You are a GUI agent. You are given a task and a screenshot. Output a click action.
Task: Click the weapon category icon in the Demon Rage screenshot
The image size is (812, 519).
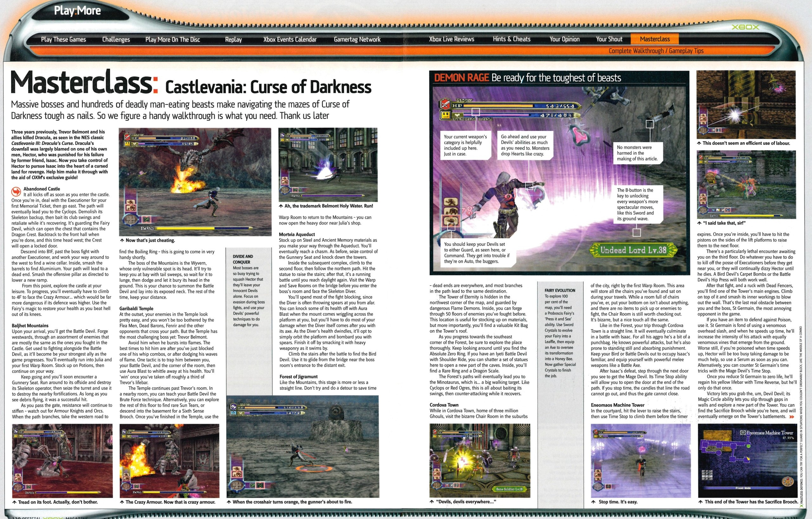point(444,104)
